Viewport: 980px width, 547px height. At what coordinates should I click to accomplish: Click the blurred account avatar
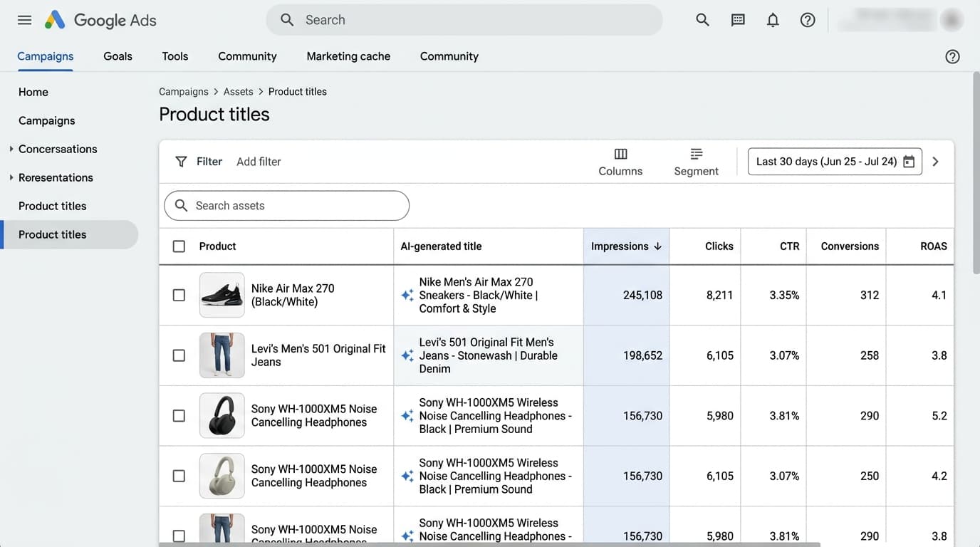(x=952, y=20)
